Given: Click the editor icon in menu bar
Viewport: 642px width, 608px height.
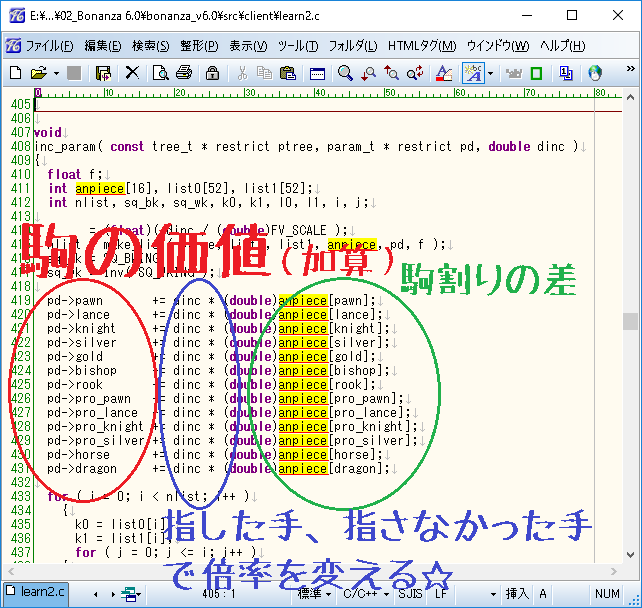Looking at the screenshot, I should pos(13,46).
